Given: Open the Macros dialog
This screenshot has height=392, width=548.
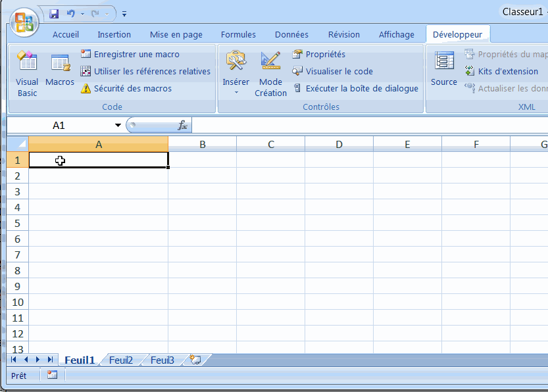Looking at the screenshot, I should [60, 71].
